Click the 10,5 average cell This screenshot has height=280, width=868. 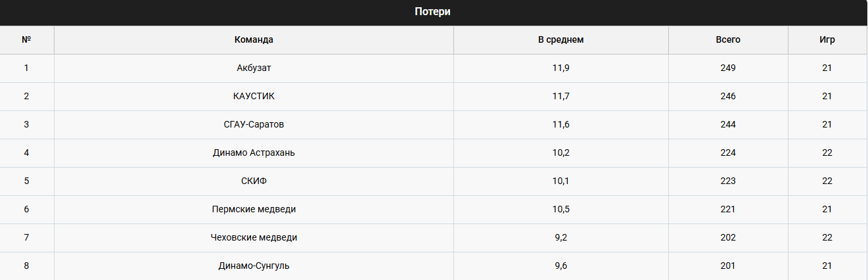560,209
